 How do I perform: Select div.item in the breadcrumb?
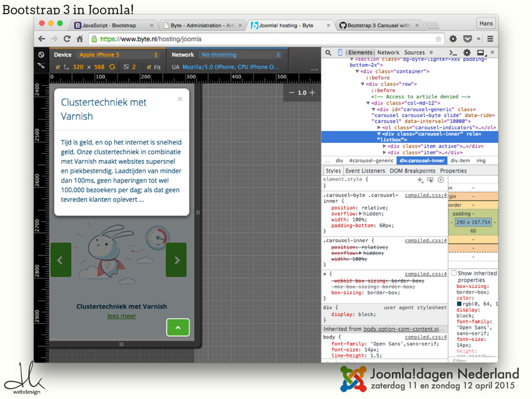[460, 161]
